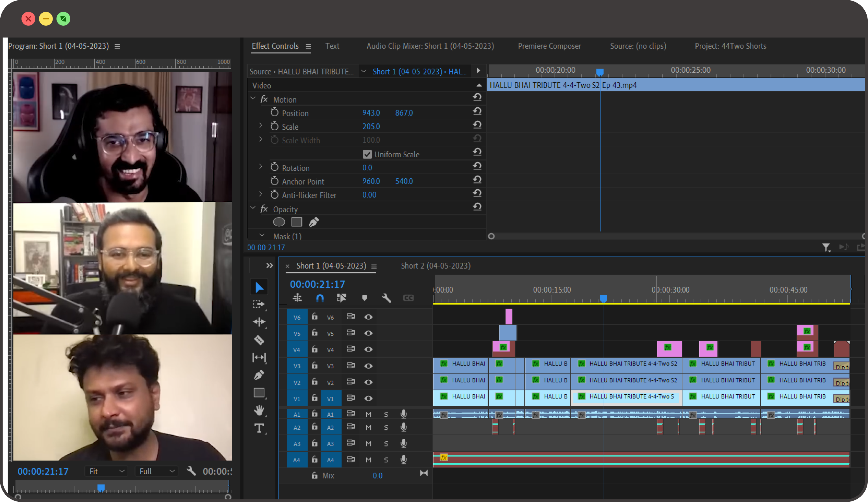
Task: Open Program Monitor settings wrench
Action: pos(192,471)
